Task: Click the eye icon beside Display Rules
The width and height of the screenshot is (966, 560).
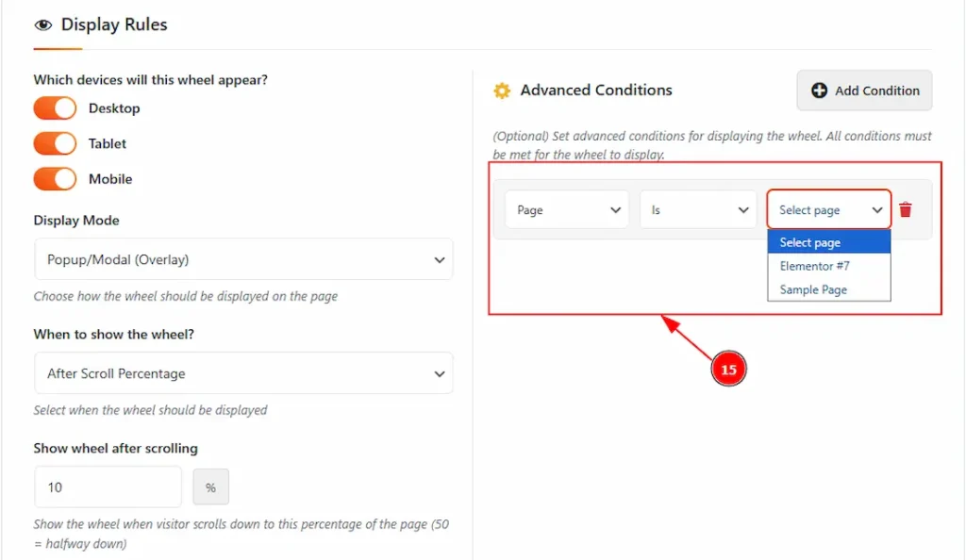Action: (42, 25)
